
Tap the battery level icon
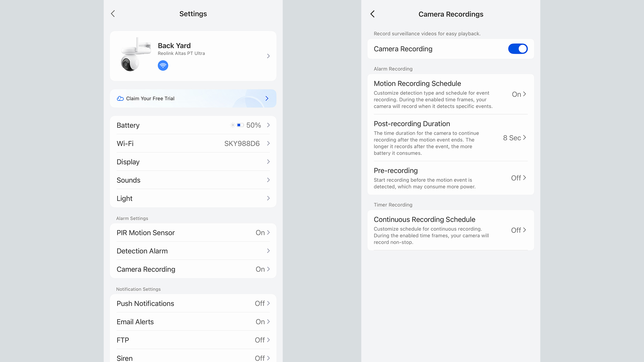coord(240,125)
